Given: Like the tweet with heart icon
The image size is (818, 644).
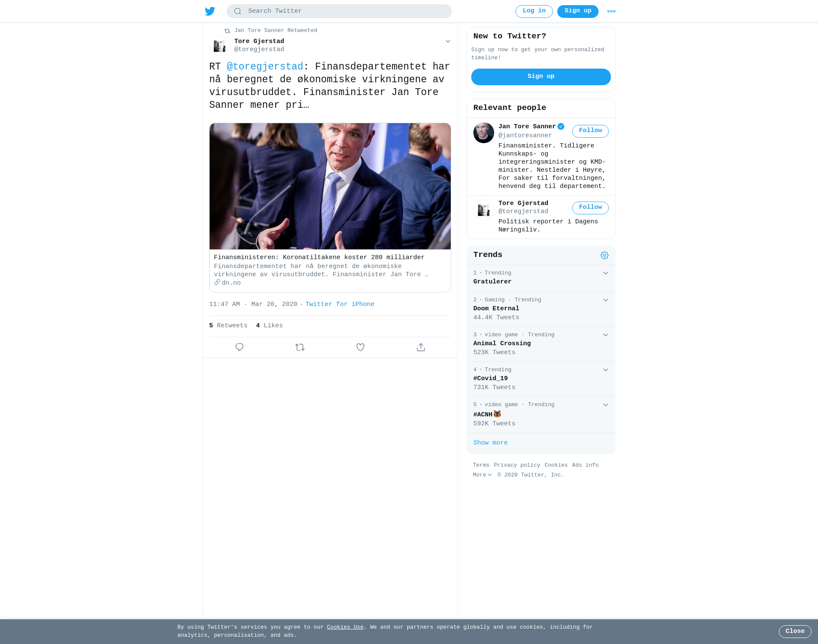Looking at the screenshot, I should click(x=360, y=347).
